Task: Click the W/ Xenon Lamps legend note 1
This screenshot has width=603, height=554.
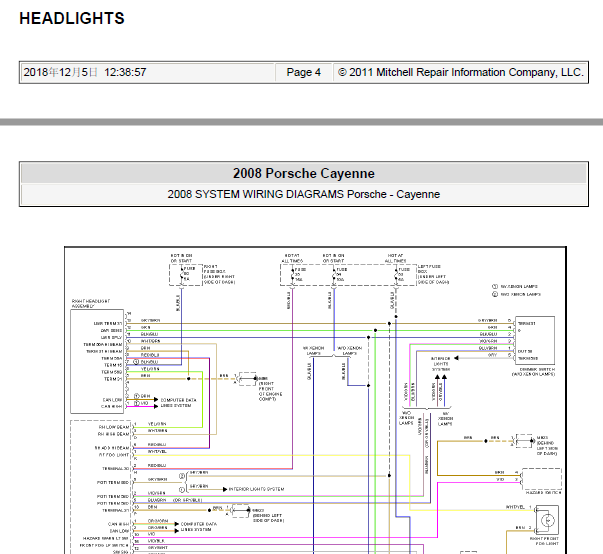Action: coord(515,286)
